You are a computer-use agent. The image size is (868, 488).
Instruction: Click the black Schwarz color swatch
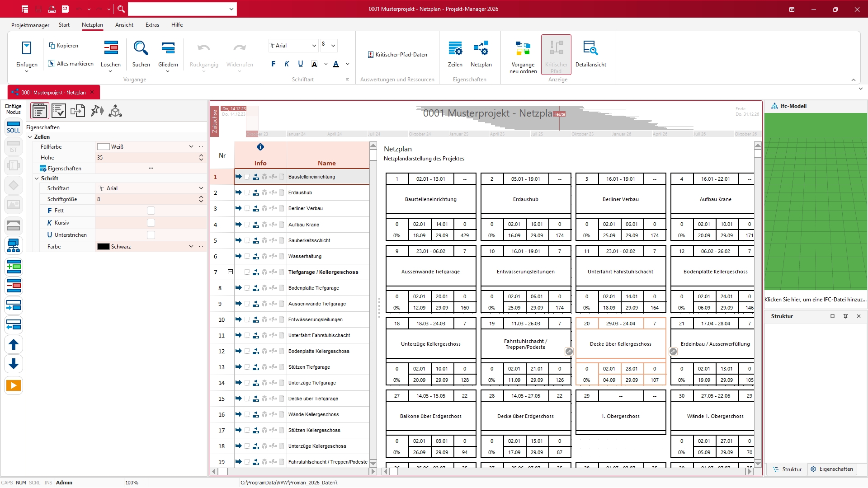104,247
